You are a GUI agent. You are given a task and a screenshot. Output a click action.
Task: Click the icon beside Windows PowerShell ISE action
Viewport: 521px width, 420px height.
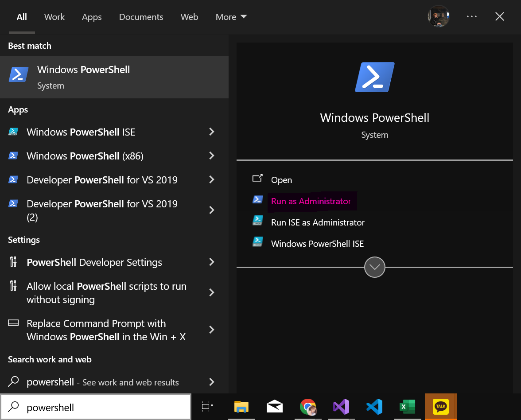258,242
